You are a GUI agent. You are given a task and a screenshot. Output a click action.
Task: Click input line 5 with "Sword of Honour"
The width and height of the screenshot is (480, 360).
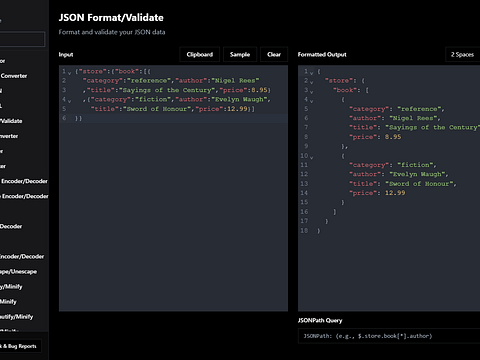pos(173,109)
